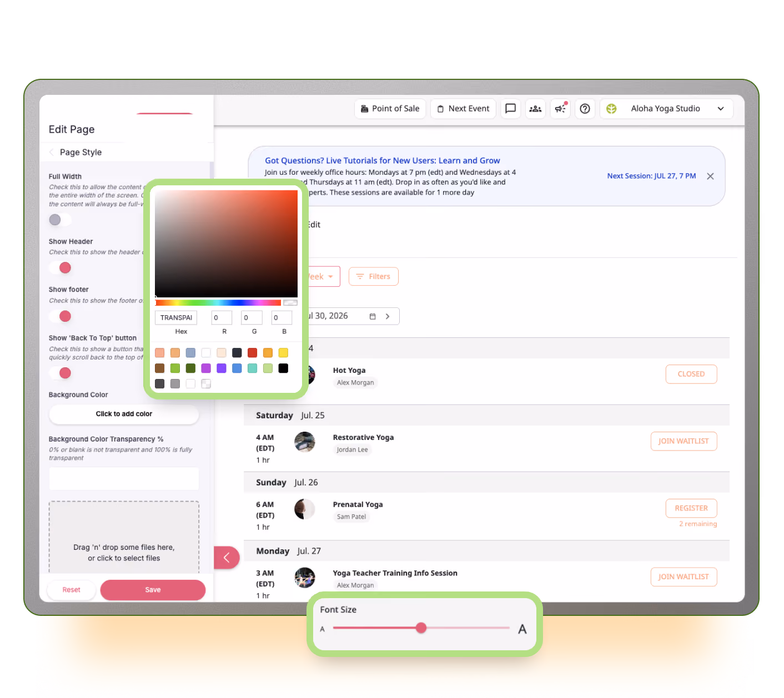Select the black color swatch
This screenshot has width=784, height=698.
click(x=283, y=368)
